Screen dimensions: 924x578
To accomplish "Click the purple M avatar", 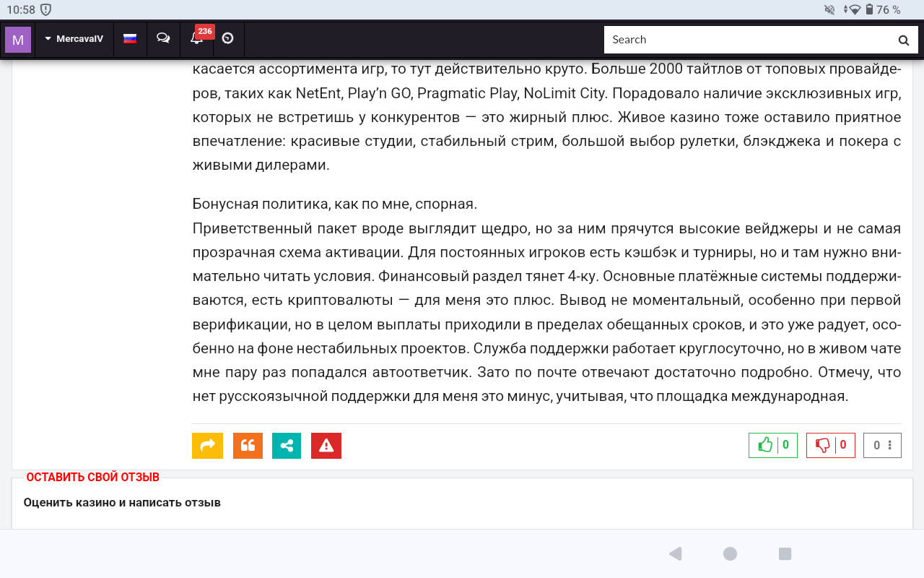I will (x=18, y=40).
